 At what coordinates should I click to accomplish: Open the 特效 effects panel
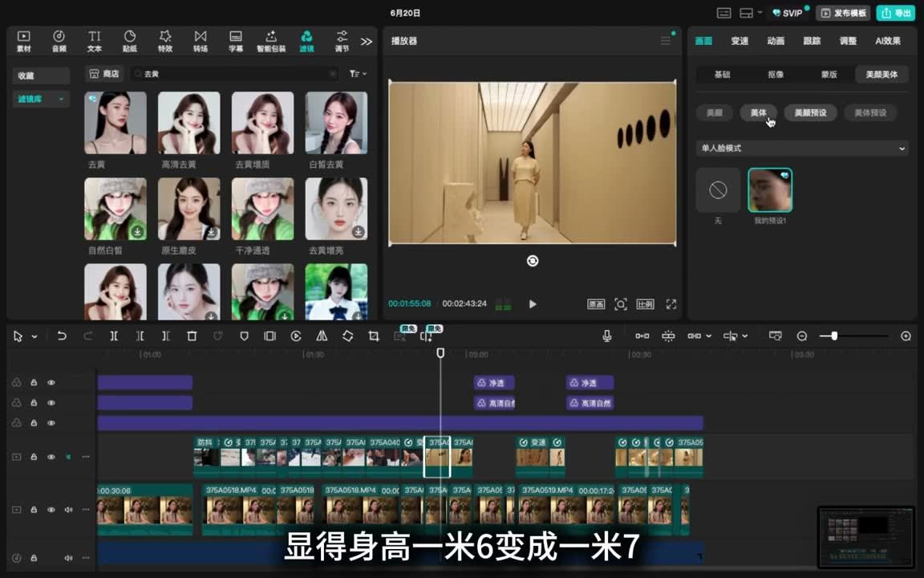click(165, 41)
